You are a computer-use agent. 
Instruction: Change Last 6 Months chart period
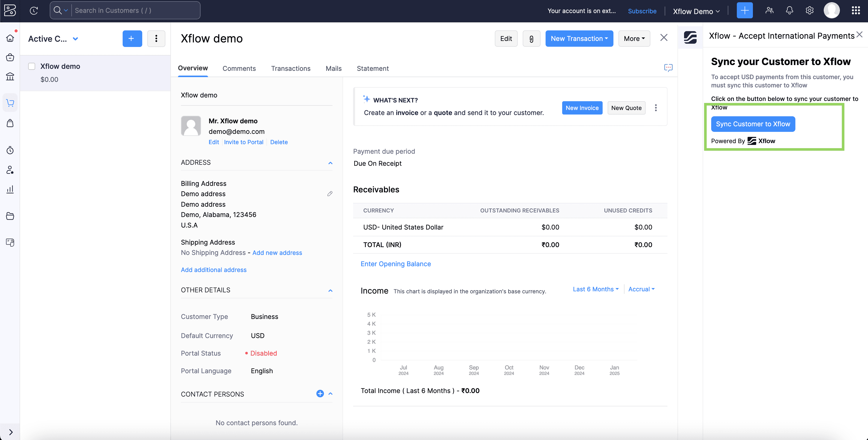point(596,289)
